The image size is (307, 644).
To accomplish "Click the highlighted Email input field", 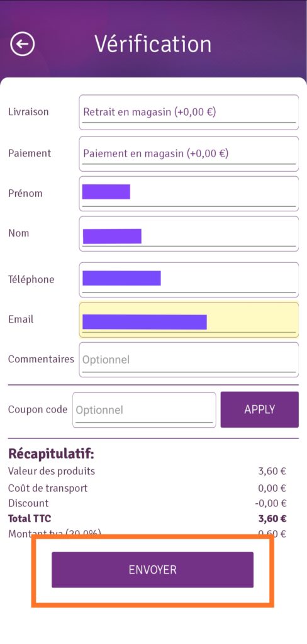I will (189, 320).
